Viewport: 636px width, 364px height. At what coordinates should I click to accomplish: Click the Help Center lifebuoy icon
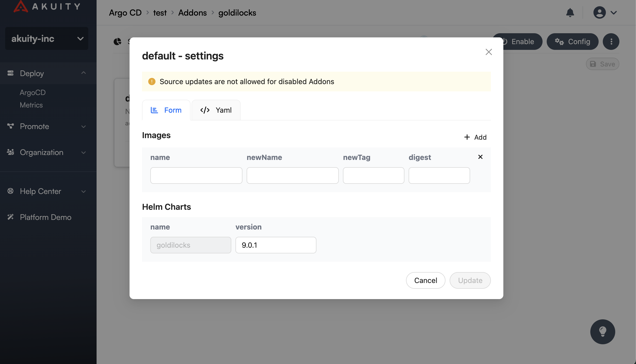pos(10,191)
